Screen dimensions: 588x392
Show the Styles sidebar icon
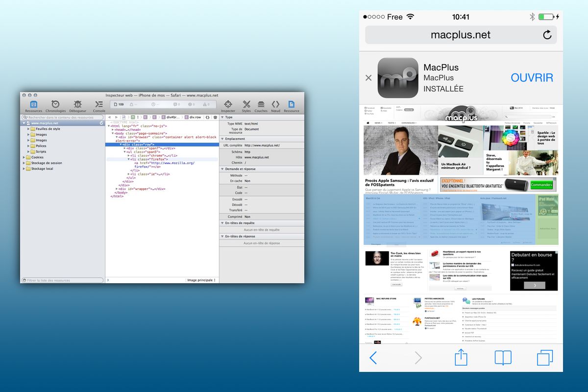tap(246, 104)
